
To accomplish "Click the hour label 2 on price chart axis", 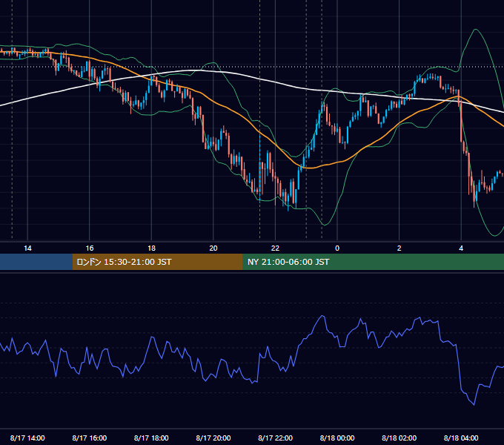I will point(399,248).
